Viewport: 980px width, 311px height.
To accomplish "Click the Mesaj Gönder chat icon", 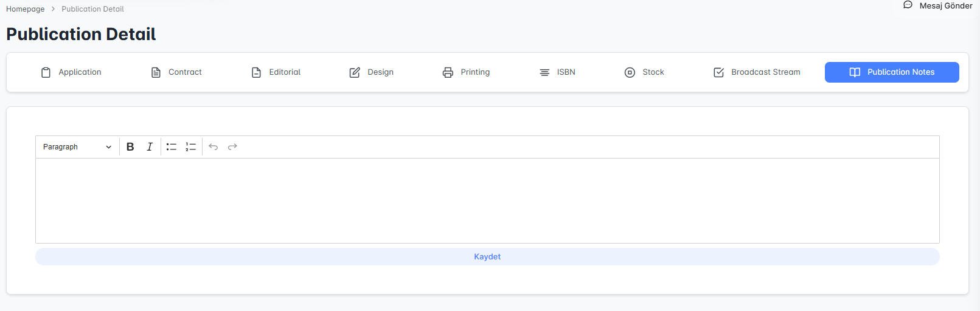I will (x=908, y=5).
